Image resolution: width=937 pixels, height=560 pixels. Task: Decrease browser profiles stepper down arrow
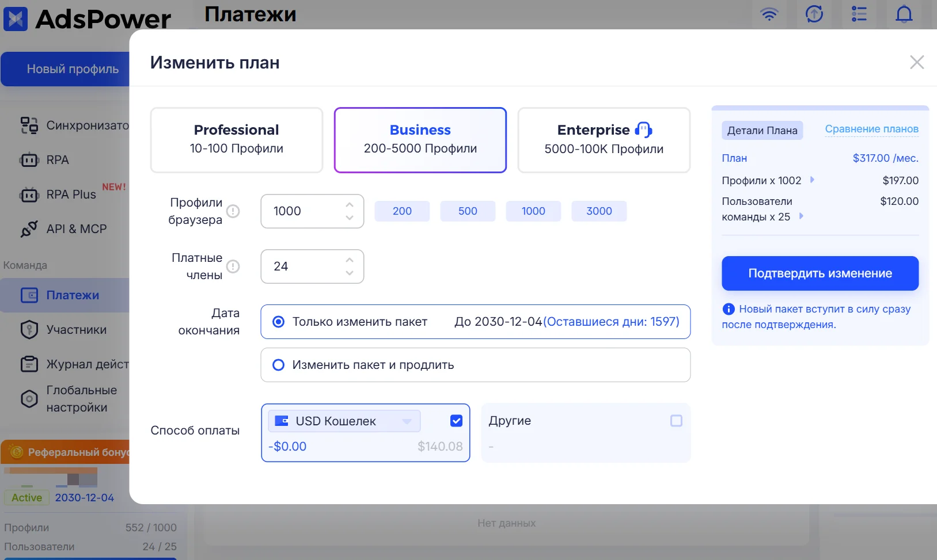coord(350,218)
